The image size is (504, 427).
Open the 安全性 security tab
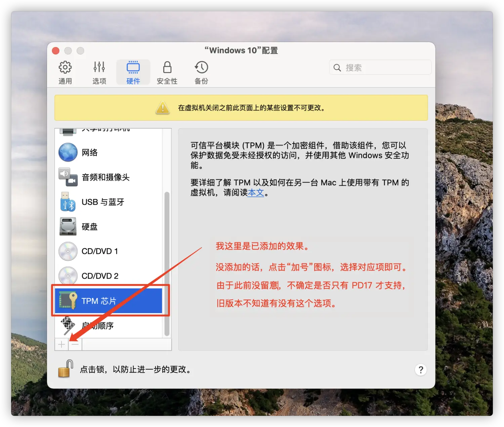(167, 72)
